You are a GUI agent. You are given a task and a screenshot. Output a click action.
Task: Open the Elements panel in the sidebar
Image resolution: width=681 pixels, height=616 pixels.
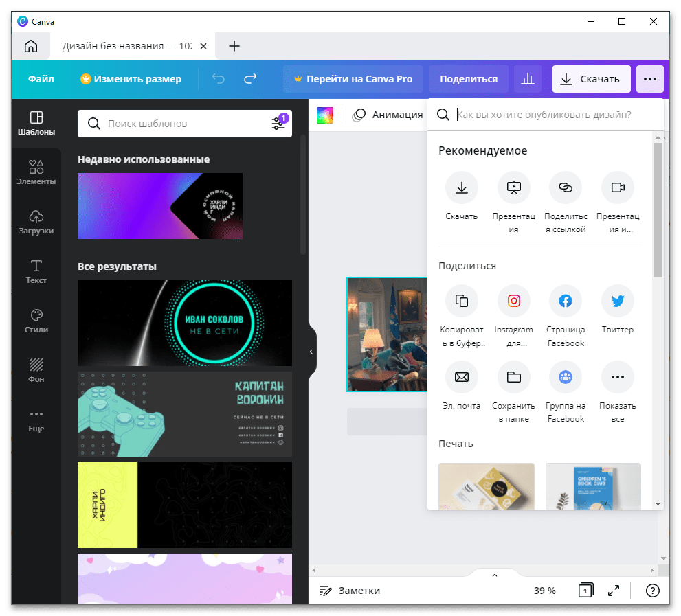pos(36,173)
